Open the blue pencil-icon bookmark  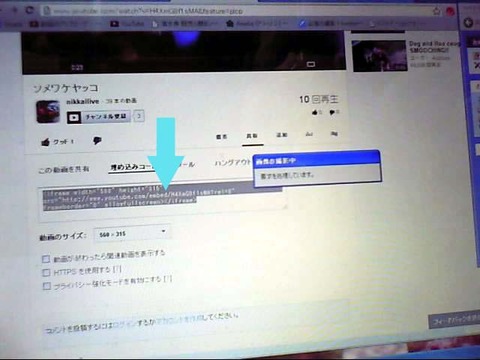click(331, 24)
